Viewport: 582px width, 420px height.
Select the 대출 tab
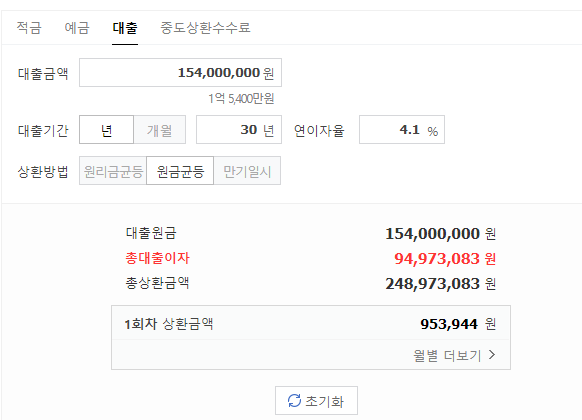[x=125, y=28]
